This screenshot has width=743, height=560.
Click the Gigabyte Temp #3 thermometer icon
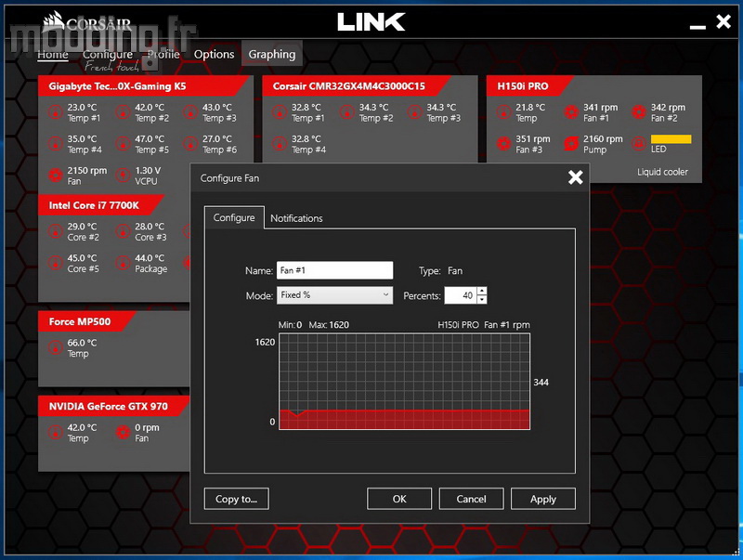pos(190,112)
